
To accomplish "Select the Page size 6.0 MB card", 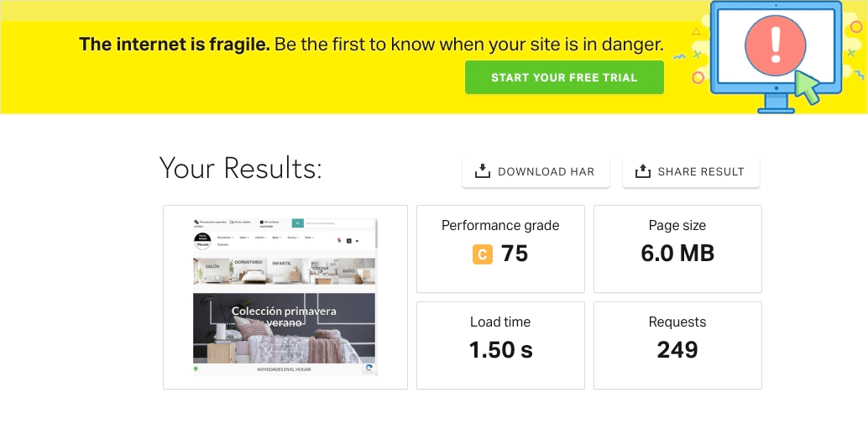I will (x=677, y=249).
